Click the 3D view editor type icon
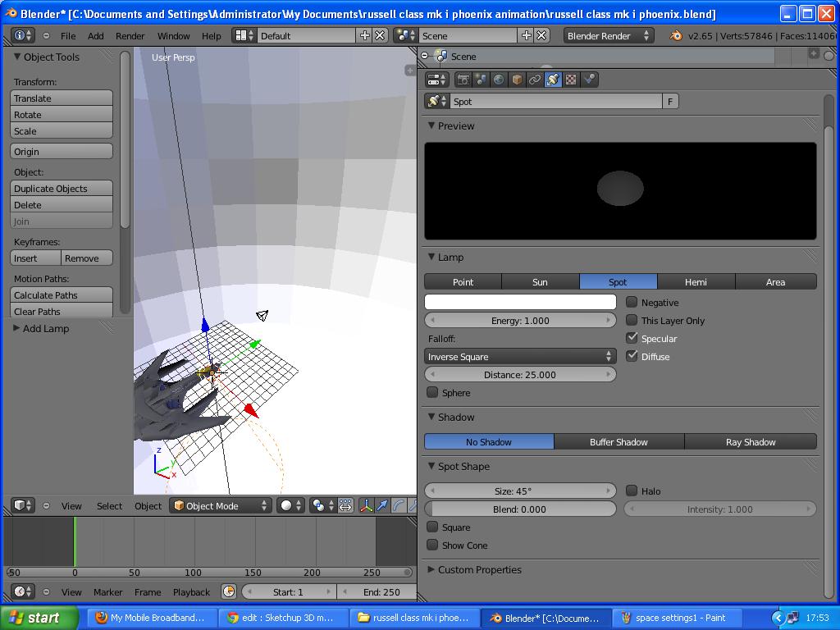The height and width of the screenshot is (630, 840). pyautogui.click(x=23, y=505)
